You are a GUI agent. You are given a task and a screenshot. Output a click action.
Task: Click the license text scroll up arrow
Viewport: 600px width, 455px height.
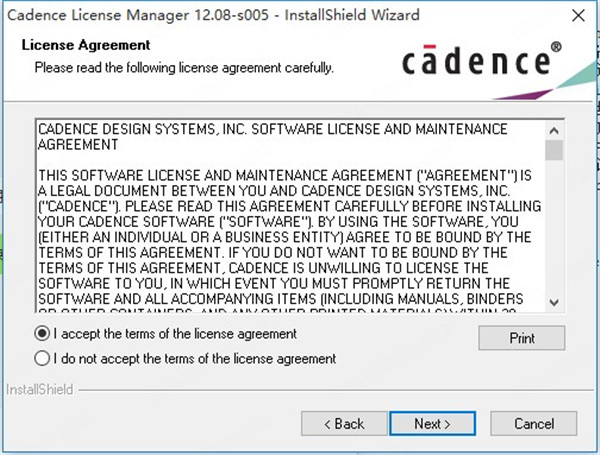pyautogui.click(x=554, y=131)
